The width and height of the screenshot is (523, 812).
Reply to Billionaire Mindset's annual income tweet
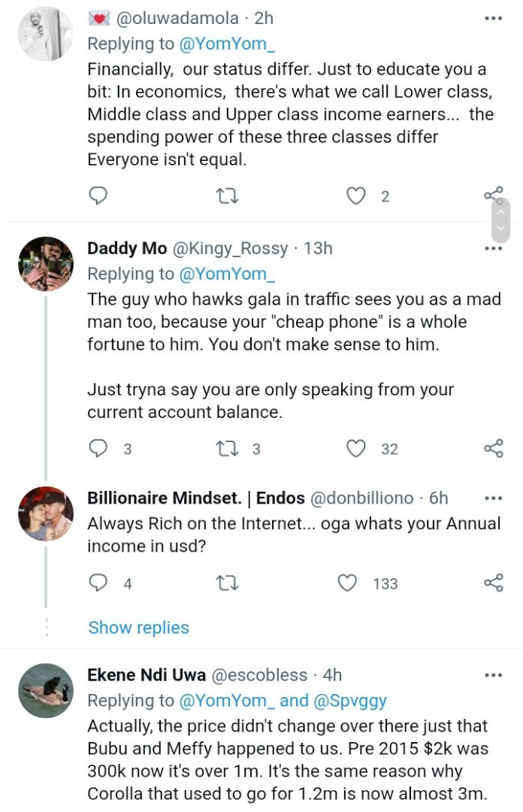98,583
